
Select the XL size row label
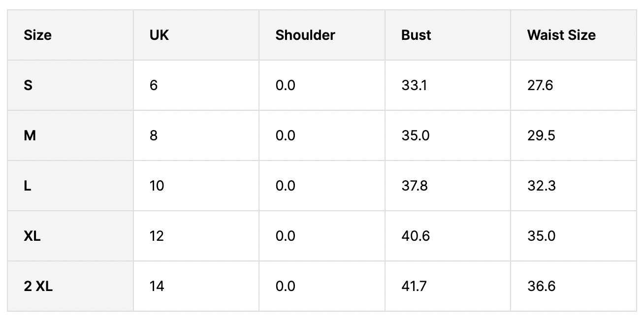pos(32,236)
